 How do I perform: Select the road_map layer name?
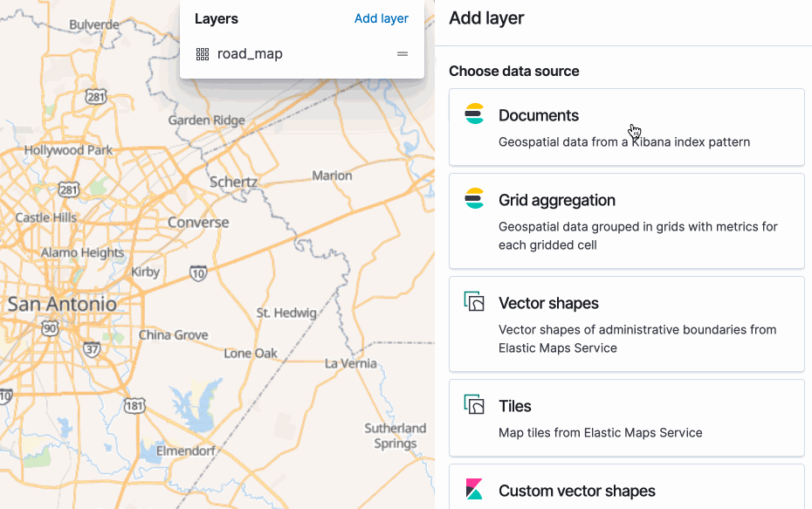coord(250,54)
